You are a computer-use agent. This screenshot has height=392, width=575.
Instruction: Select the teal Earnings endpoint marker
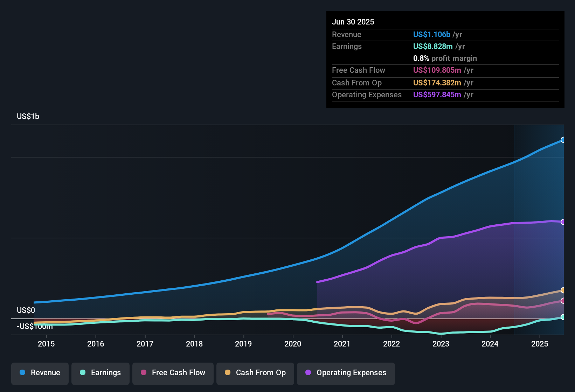[563, 317]
